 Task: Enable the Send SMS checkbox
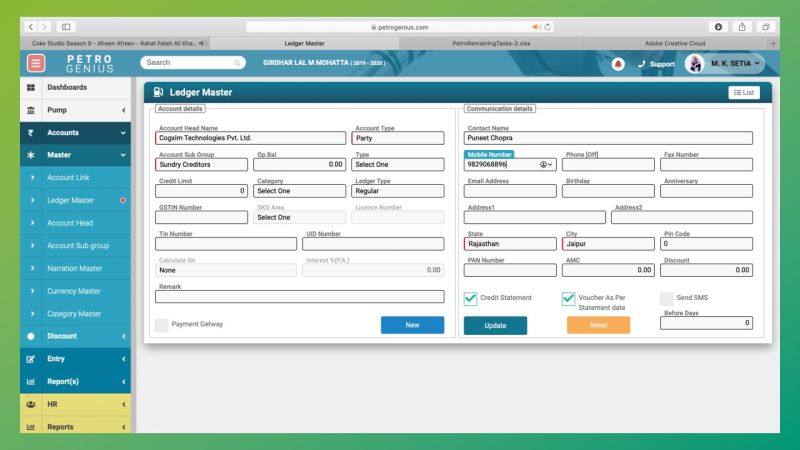point(666,298)
